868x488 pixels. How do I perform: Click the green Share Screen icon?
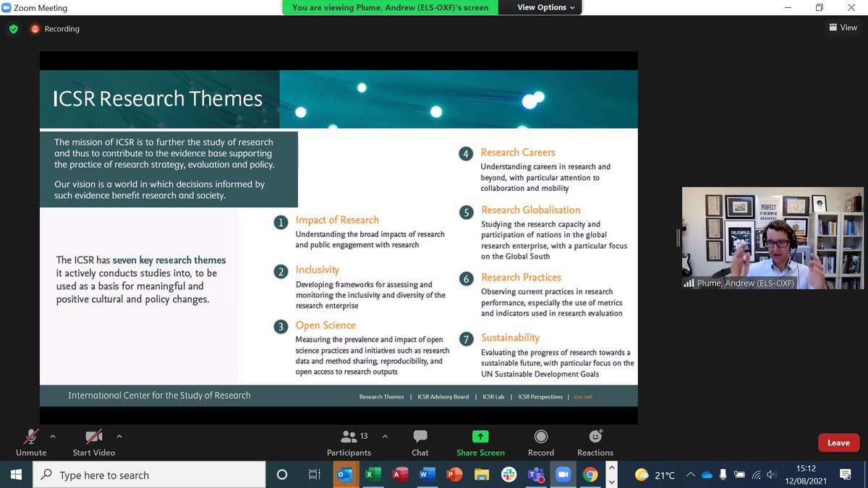pyautogui.click(x=480, y=436)
